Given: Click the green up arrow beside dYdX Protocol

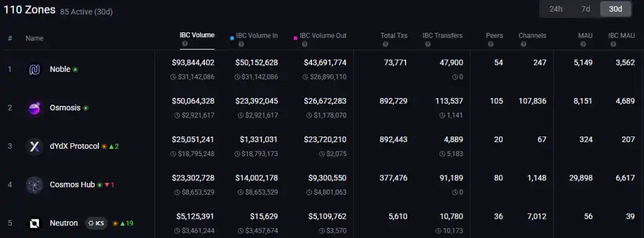Looking at the screenshot, I should pos(111,146).
